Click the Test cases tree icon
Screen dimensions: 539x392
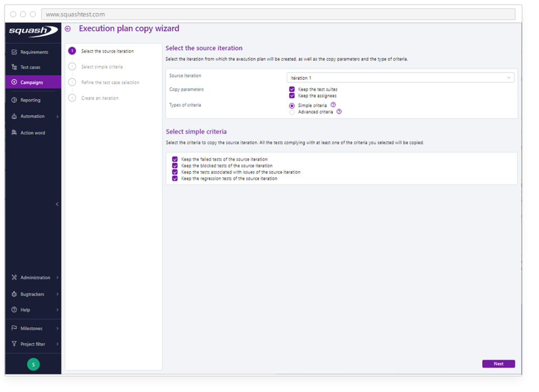[14, 67]
